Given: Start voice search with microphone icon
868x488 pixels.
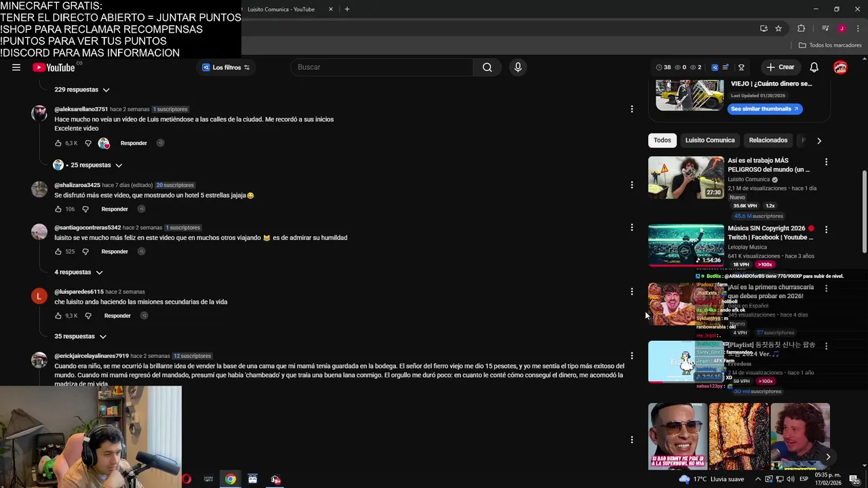Looking at the screenshot, I should 517,67.
